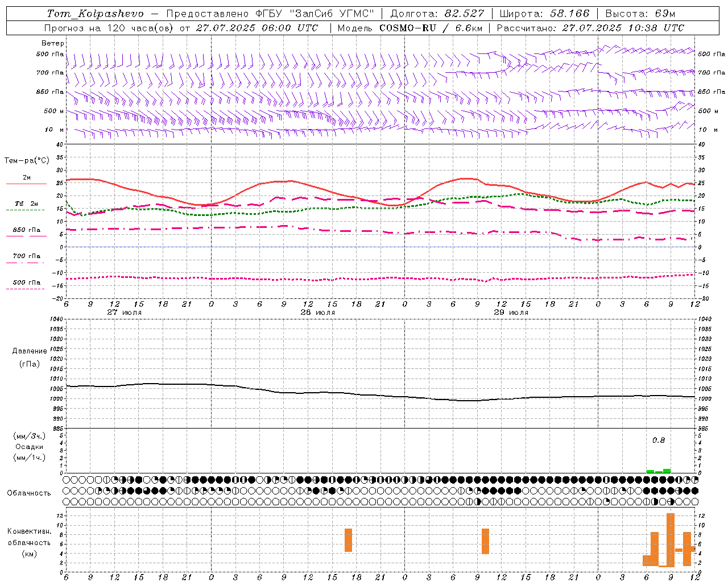Viewport: 728px width, 582px height.
Task: Select the 'Высота: 69м' elevation text
Action: coord(640,14)
